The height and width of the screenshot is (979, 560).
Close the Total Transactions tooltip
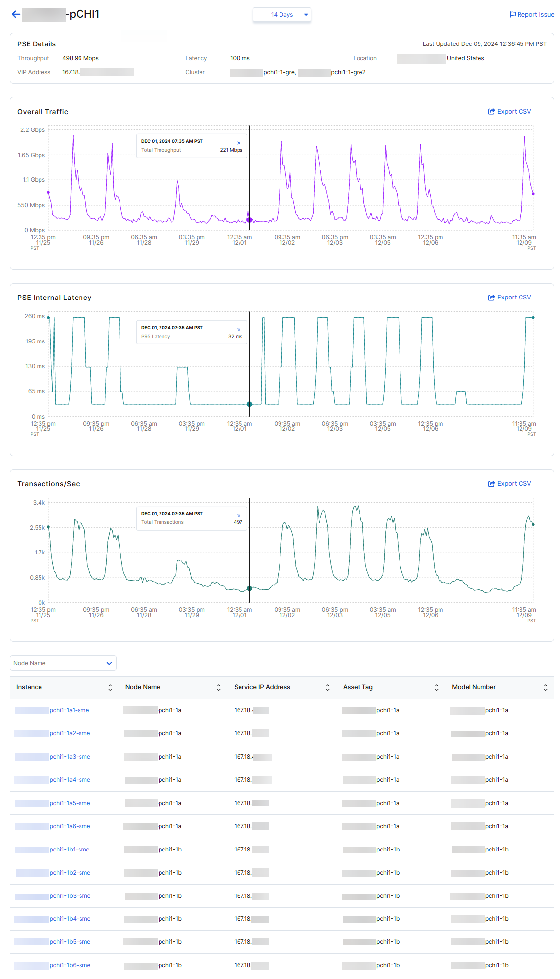pos(239,516)
